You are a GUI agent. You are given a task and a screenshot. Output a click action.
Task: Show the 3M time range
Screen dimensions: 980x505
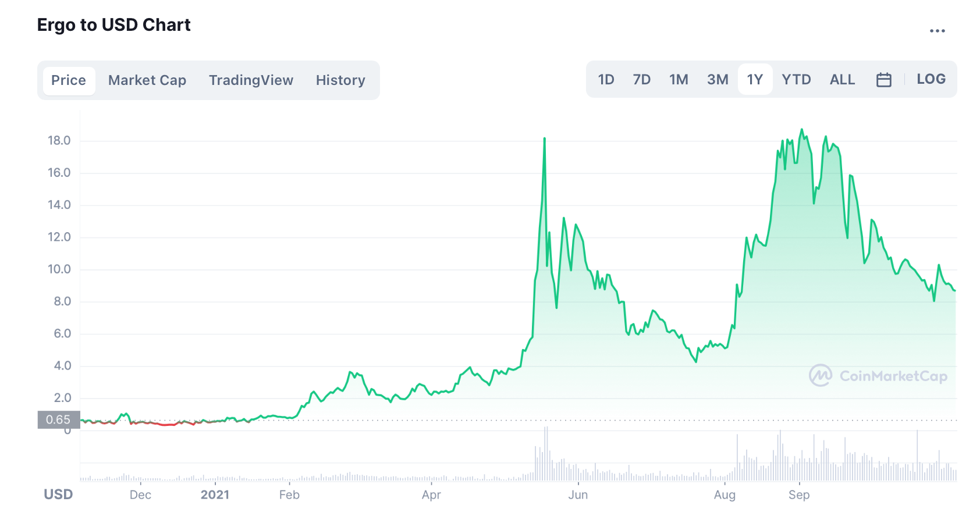pyautogui.click(x=718, y=80)
